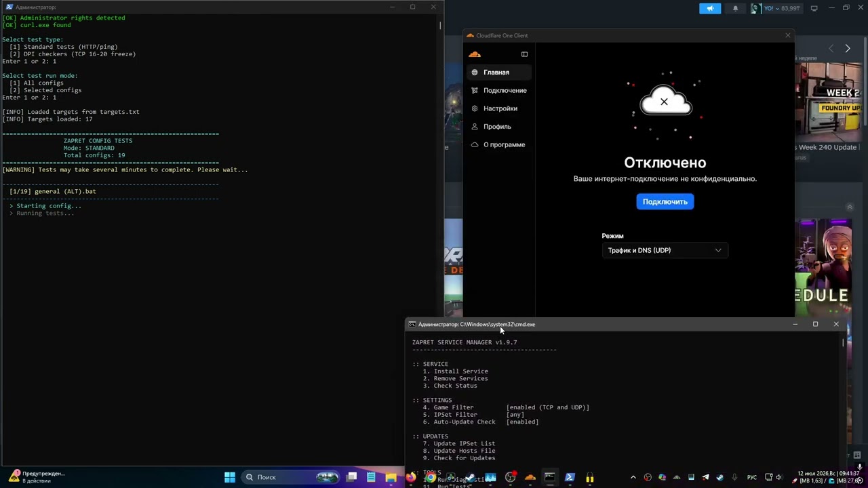Switch to PowerShell taskbar icon

point(570,477)
